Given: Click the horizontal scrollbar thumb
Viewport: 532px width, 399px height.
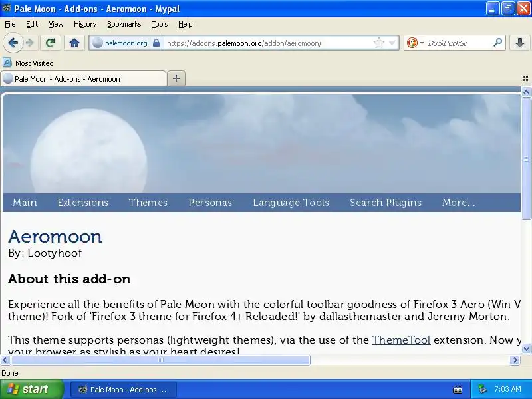Looking at the screenshot, I should click(161, 360).
